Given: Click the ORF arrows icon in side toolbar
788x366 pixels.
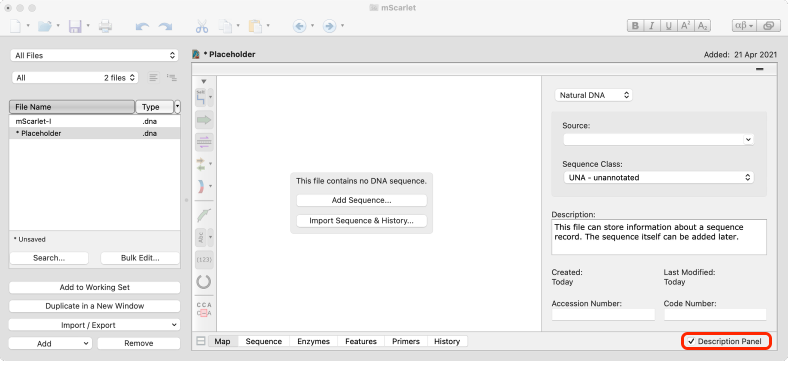Looking at the screenshot, I should 201,164.
